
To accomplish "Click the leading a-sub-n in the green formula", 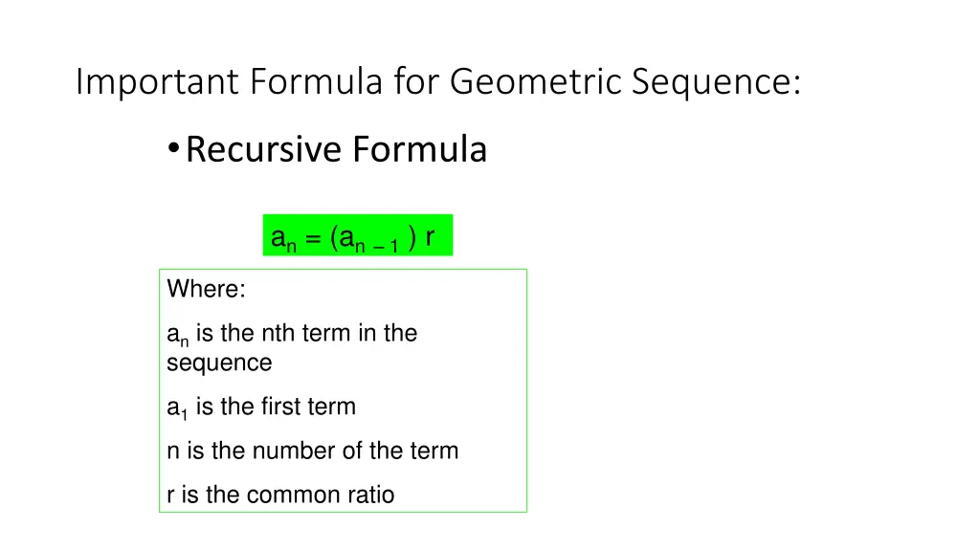I will (x=283, y=239).
